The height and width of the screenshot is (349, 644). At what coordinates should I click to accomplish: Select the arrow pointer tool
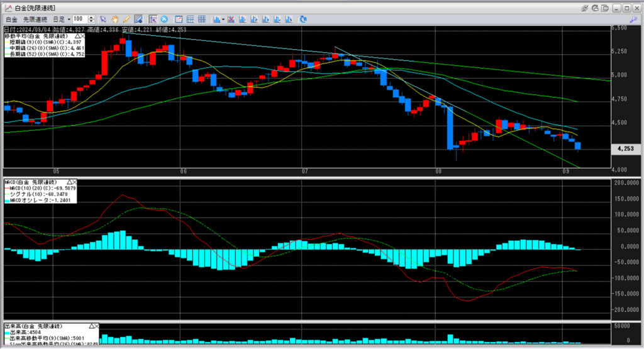(104, 19)
